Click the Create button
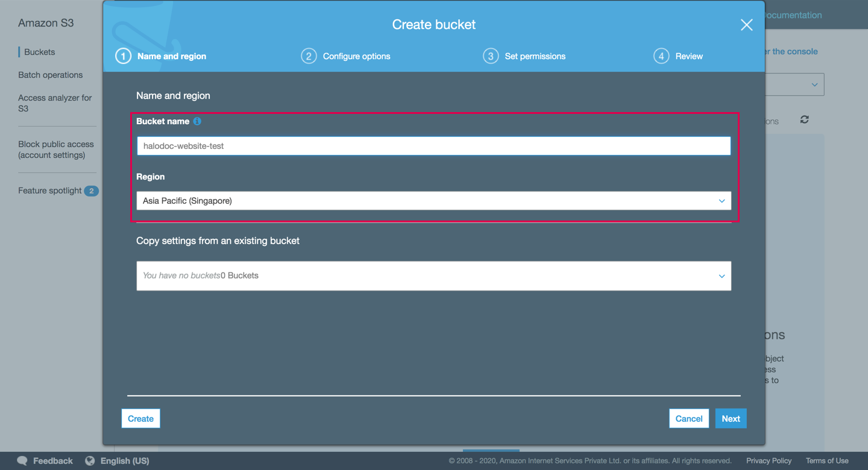This screenshot has width=868, height=470. point(140,419)
